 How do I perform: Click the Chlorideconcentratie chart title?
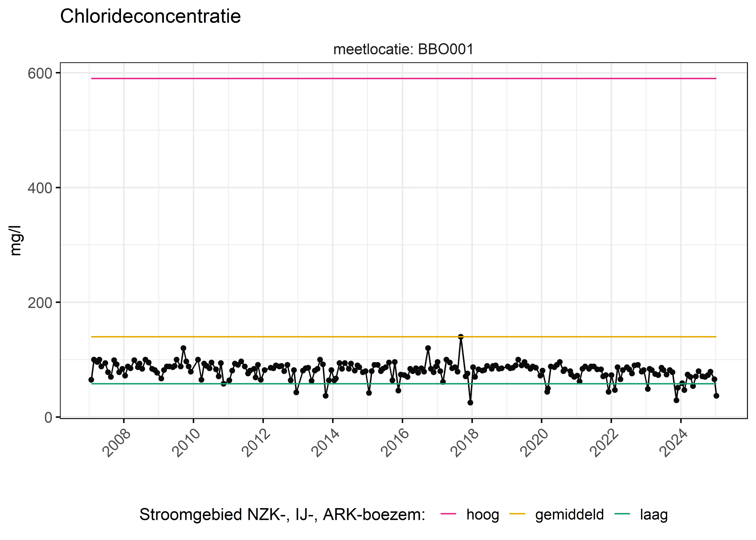point(151,16)
